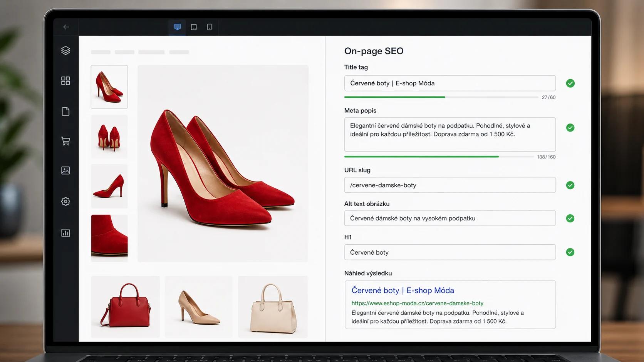
Task: Switch to mobile preview mode
Action: pyautogui.click(x=209, y=27)
